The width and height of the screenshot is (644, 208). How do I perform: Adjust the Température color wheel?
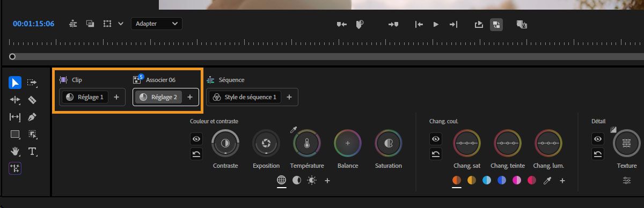[307, 143]
